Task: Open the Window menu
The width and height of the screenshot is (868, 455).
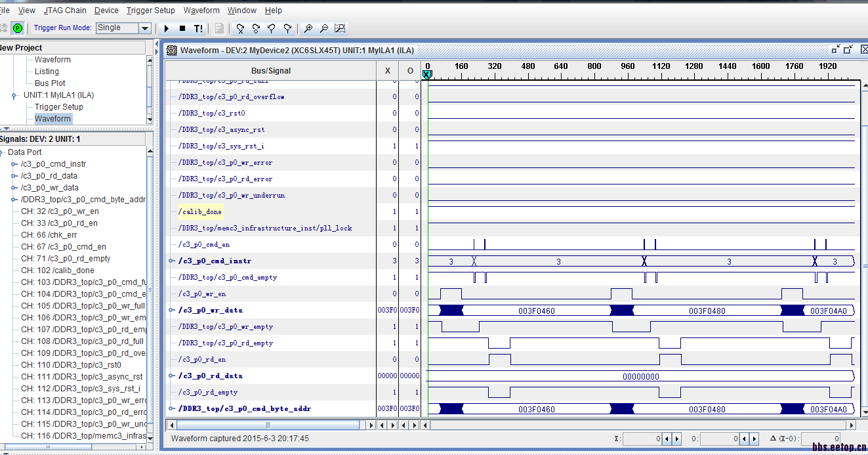Action: coord(241,11)
